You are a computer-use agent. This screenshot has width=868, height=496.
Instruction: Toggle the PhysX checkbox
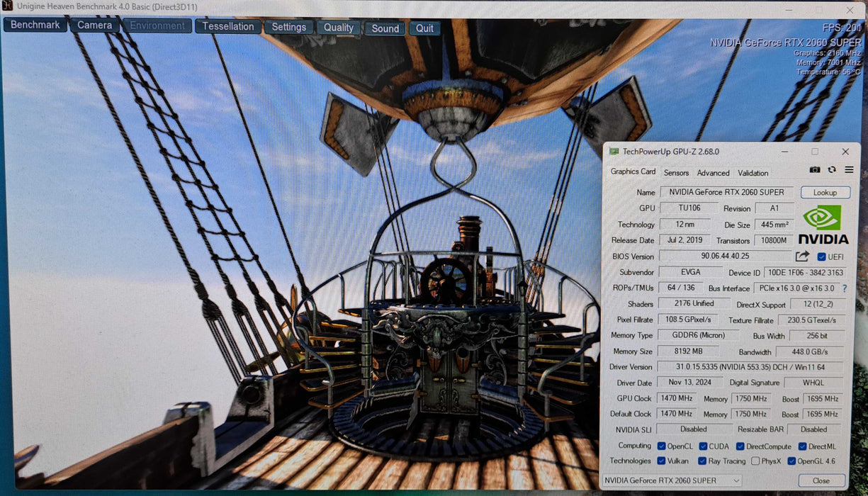point(755,461)
